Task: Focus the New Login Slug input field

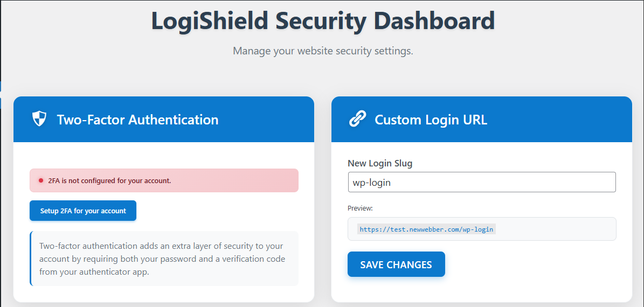Action: click(x=482, y=182)
